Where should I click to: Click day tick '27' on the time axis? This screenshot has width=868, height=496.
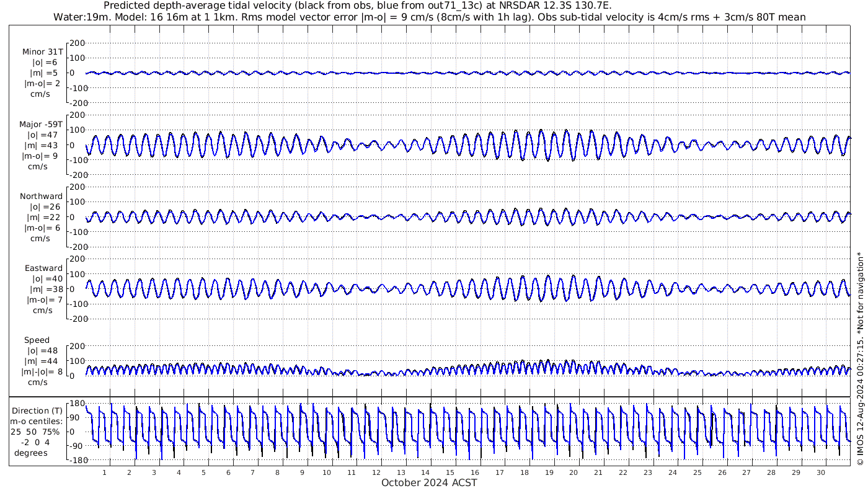pyautogui.click(x=746, y=472)
